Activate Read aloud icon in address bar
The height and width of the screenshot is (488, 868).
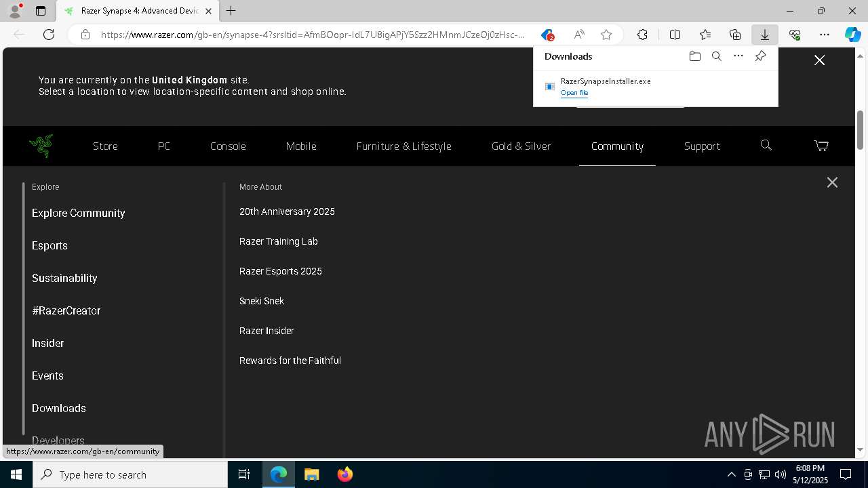(x=578, y=35)
